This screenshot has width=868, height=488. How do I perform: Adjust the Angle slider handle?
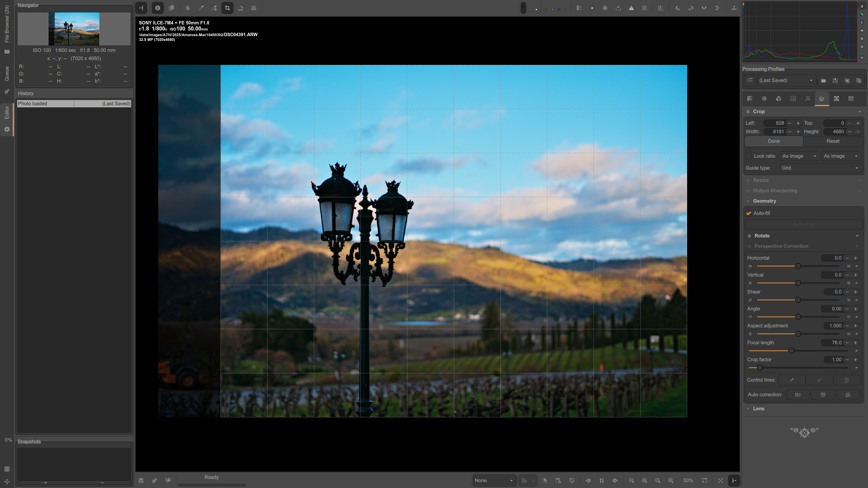[798, 317]
